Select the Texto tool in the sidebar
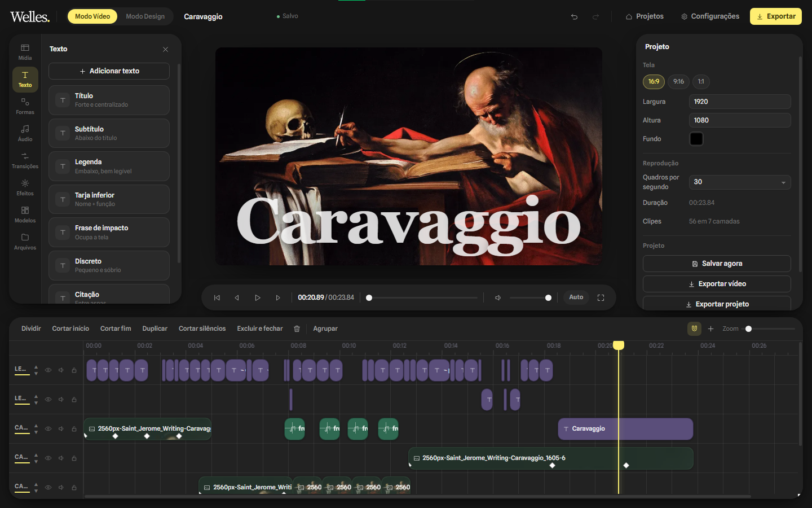 25,79
